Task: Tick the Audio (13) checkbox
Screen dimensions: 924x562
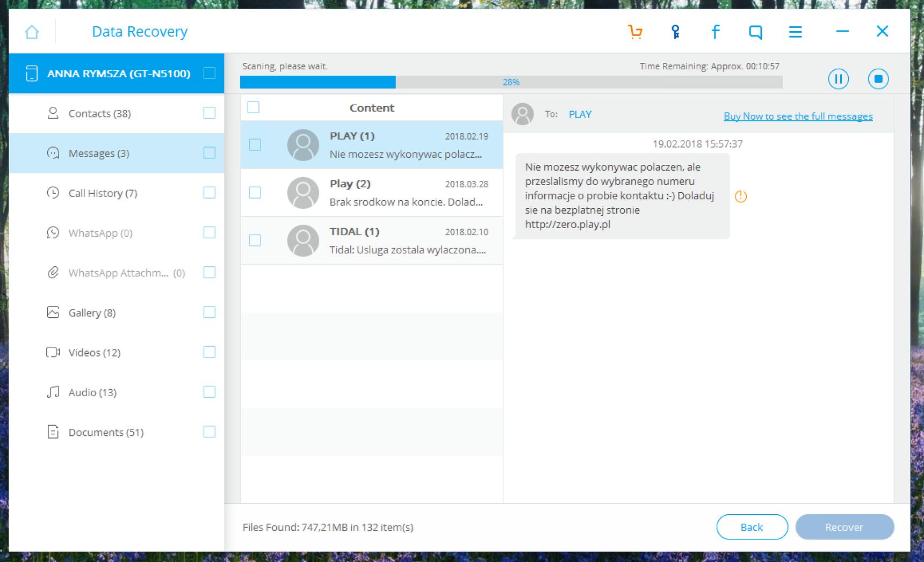Action: (x=210, y=392)
